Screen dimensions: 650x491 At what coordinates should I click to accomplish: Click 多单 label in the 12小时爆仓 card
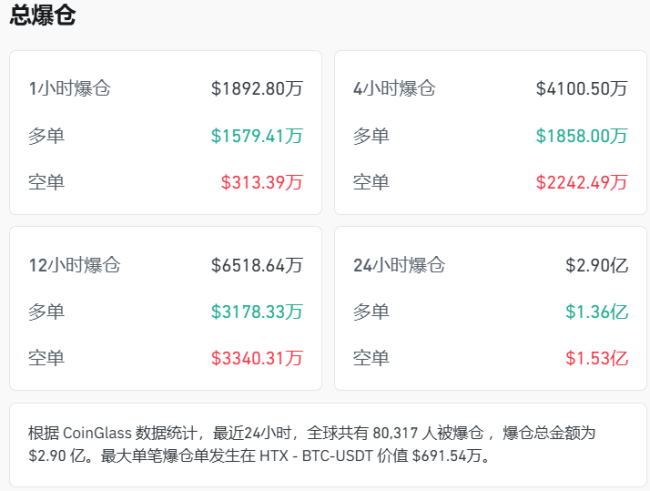[x=46, y=311]
